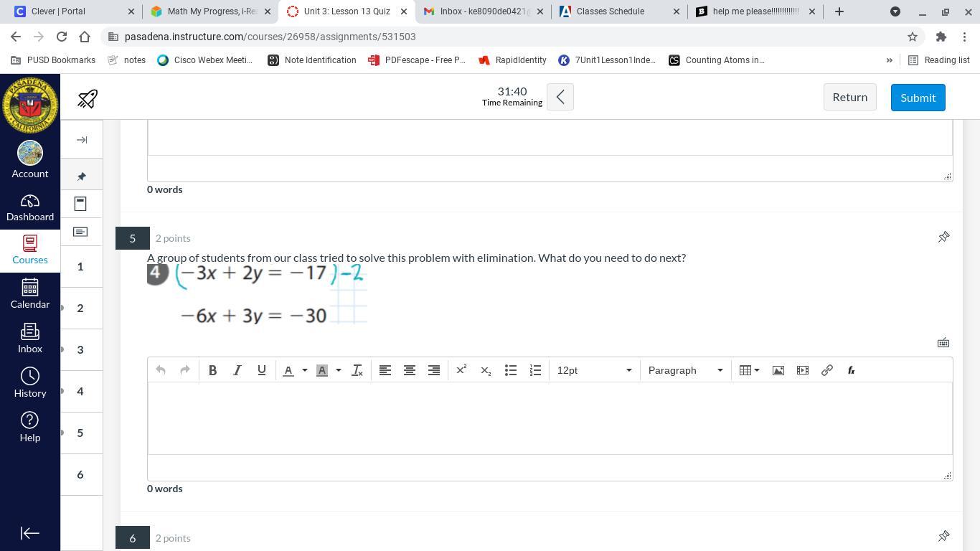Toggle italic formatting in the editor

click(x=237, y=370)
